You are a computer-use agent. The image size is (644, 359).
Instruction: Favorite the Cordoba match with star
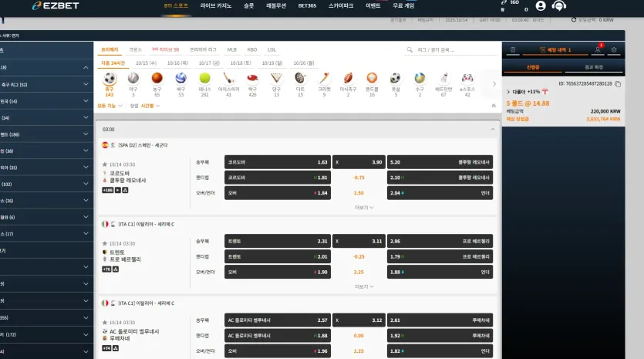pos(105,164)
